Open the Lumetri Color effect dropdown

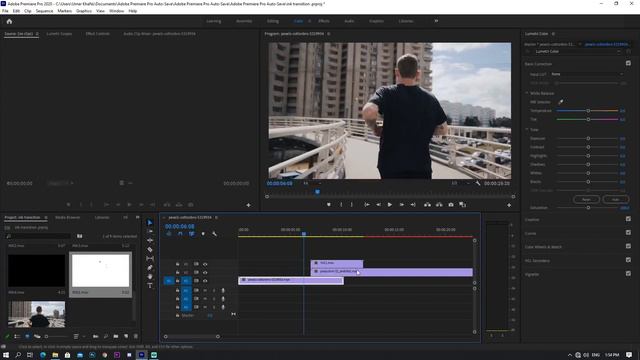click(x=578, y=51)
